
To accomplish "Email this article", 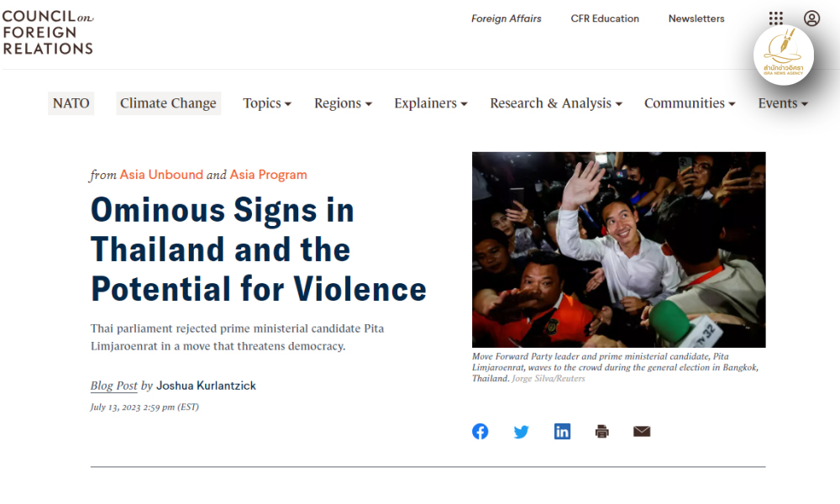I will [642, 432].
